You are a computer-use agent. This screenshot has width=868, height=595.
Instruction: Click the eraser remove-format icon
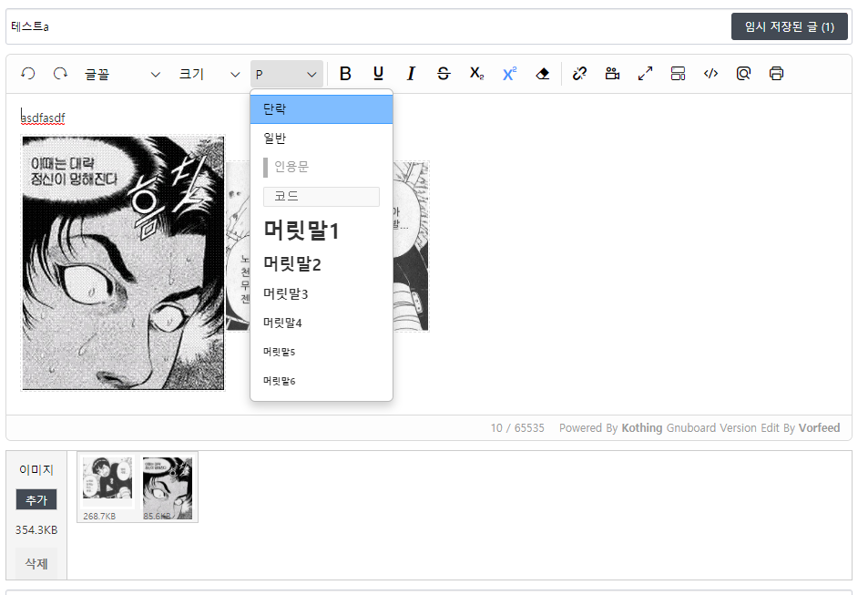point(543,74)
